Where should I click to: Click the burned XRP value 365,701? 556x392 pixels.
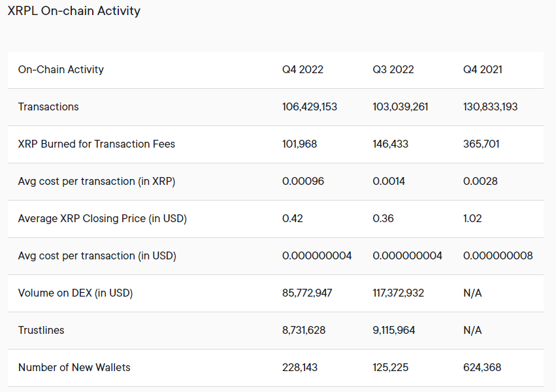481,144
